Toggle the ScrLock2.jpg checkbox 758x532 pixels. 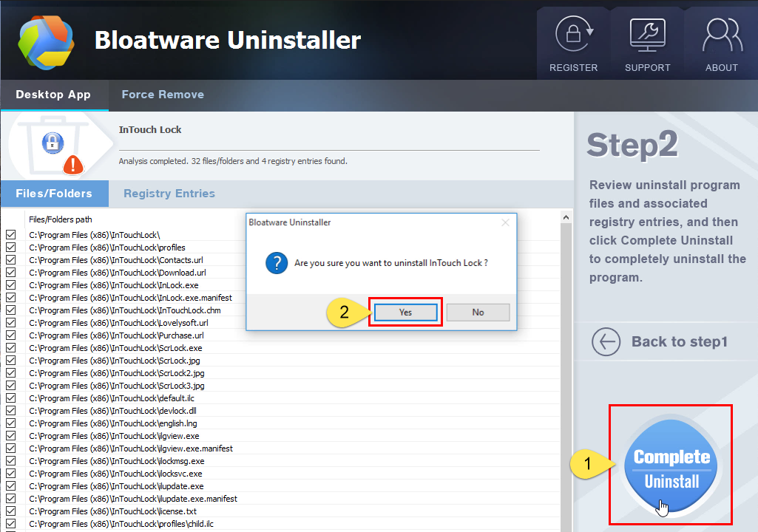click(x=10, y=373)
